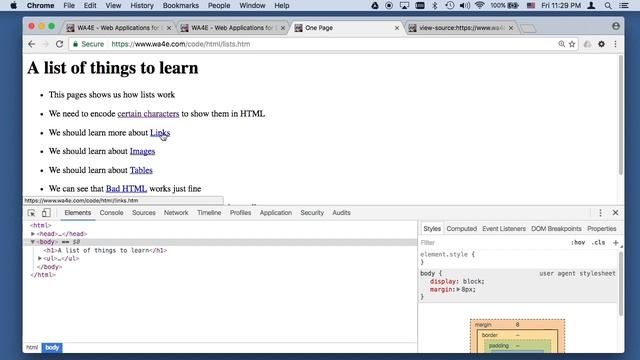Follow the Links hyperlink

click(160, 133)
